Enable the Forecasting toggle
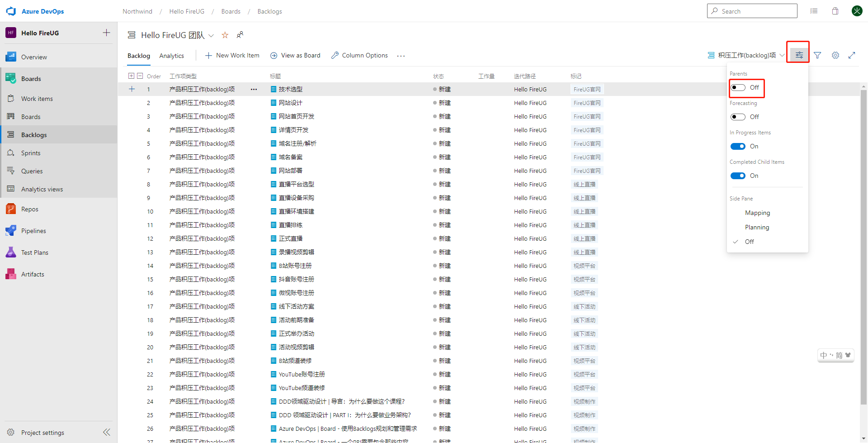The width and height of the screenshot is (868, 443). pyautogui.click(x=738, y=117)
